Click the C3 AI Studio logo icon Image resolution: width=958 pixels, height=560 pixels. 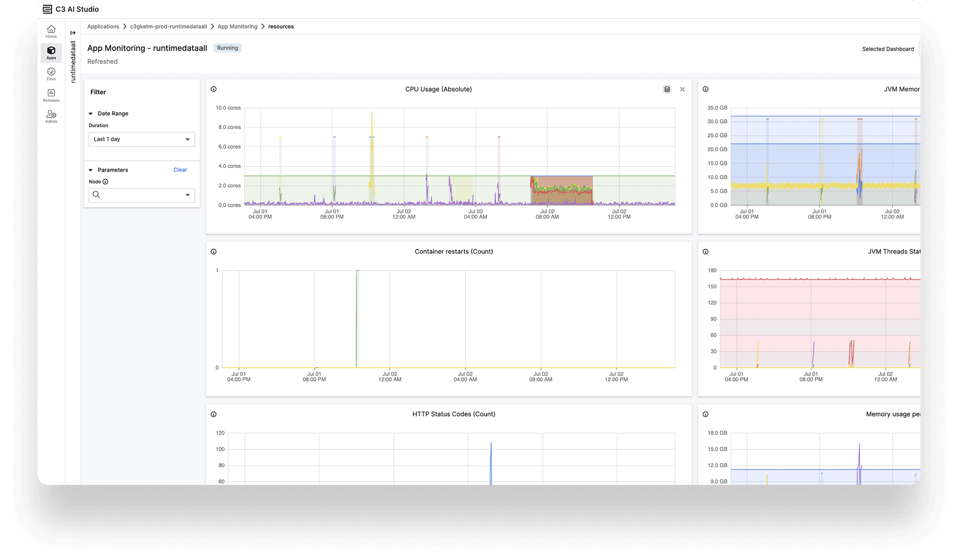point(47,9)
